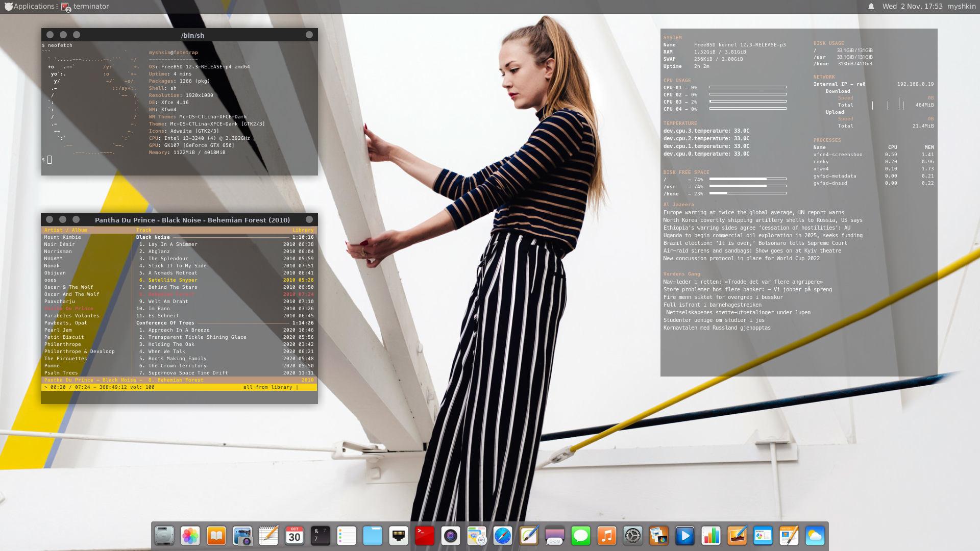Click the right-side round button of /bin/sh window

pyautogui.click(x=309, y=35)
